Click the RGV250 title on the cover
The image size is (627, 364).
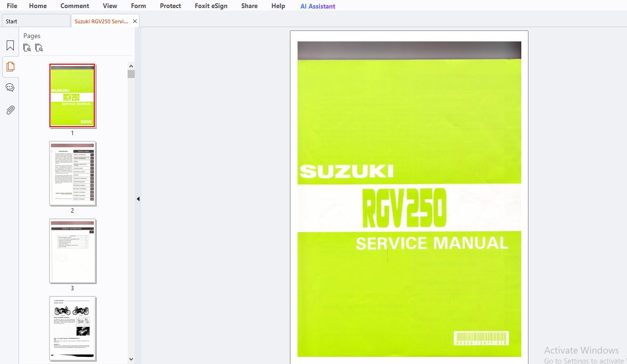[404, 208]
